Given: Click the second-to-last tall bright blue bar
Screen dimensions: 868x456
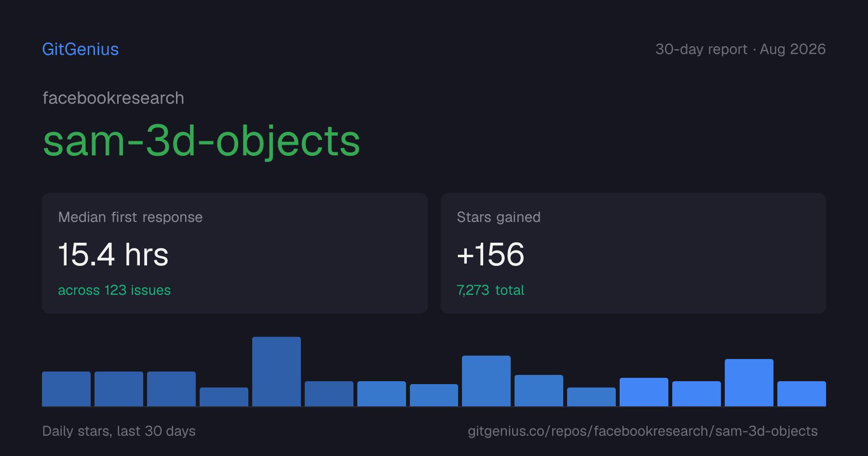Looking at the screenshot, I should click(749, 383).
